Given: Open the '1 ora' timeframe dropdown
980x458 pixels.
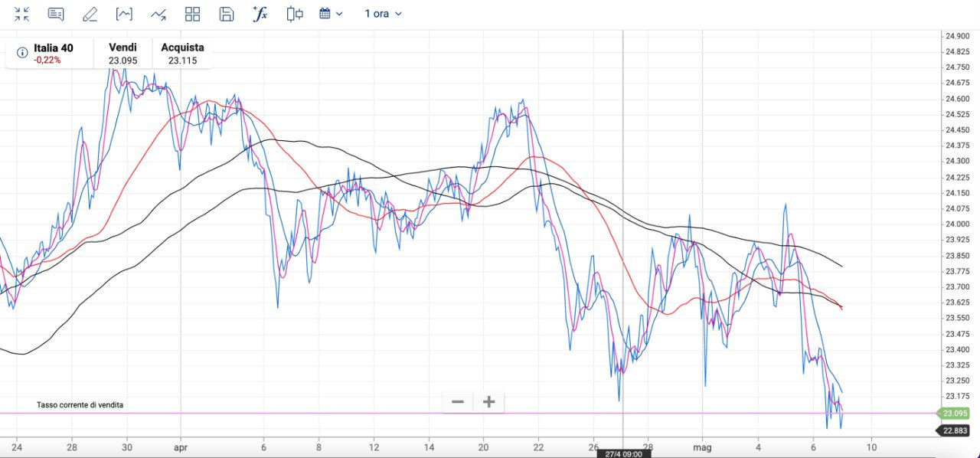Looking at the screenshot, I should coord(383,14).
